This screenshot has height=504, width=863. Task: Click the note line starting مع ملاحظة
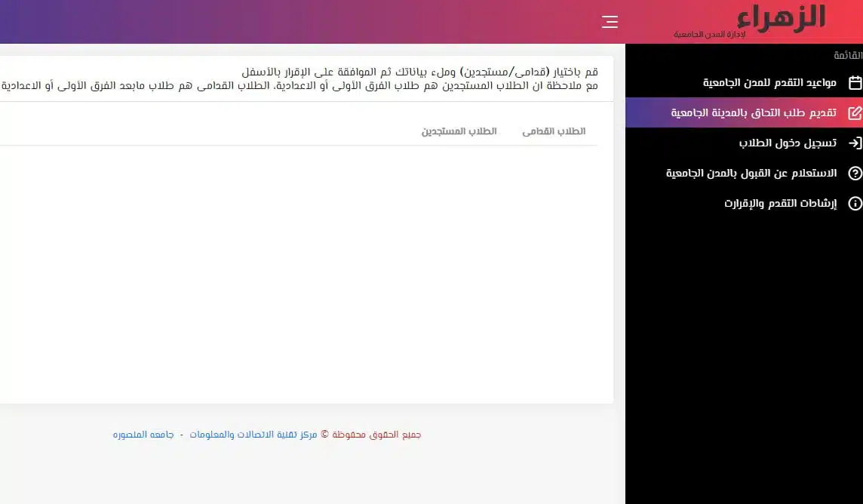click(299, 86)
